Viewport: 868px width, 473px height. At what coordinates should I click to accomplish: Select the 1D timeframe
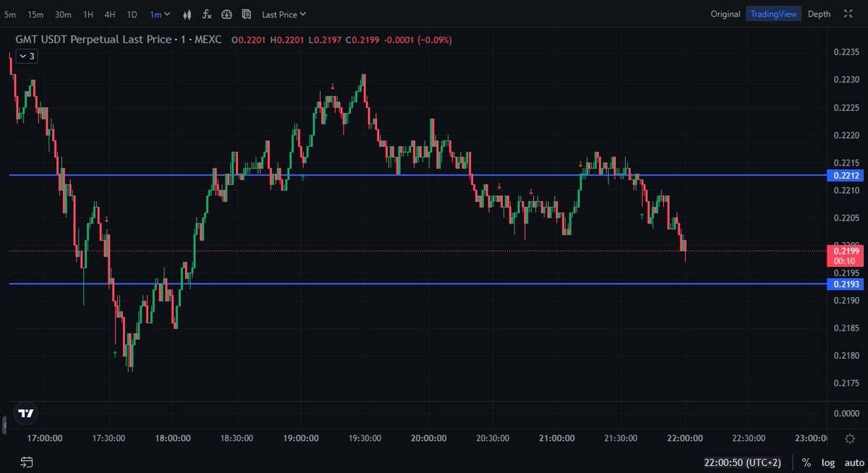[x=132, y=14]
